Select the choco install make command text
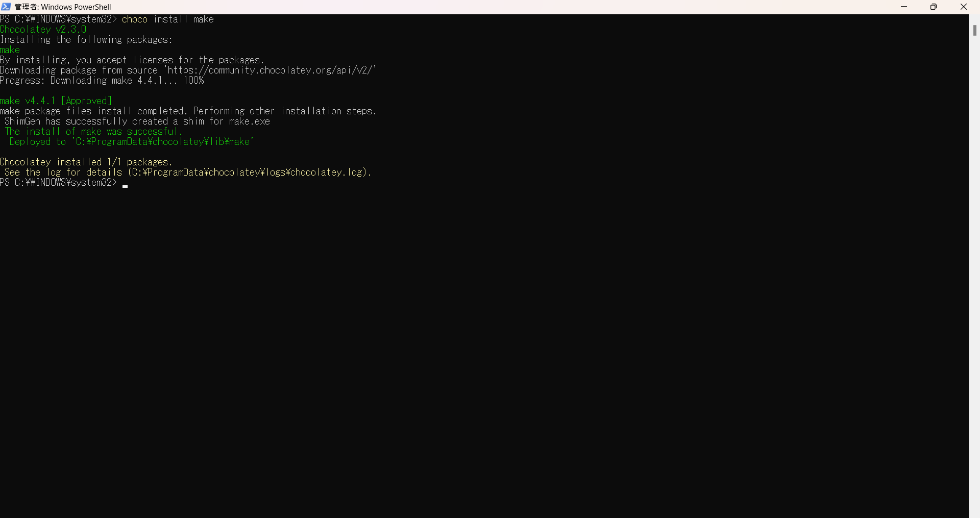 168,19
